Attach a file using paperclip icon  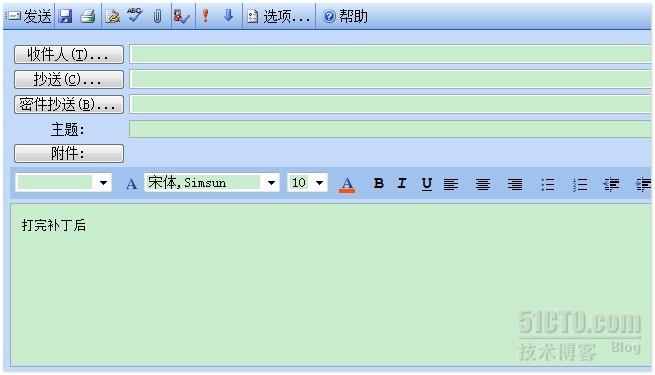coord(157,16)
